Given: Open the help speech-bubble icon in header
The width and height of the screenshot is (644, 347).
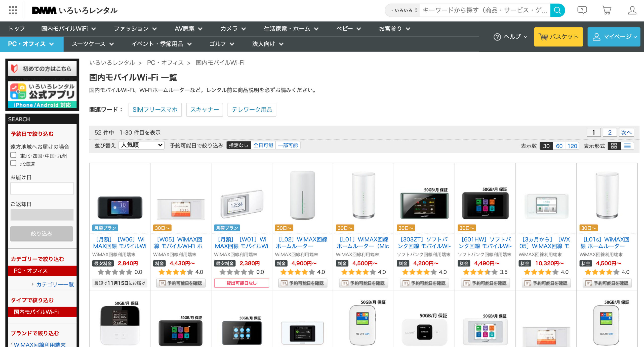Looking at the screenshot, I should point(582,10).
